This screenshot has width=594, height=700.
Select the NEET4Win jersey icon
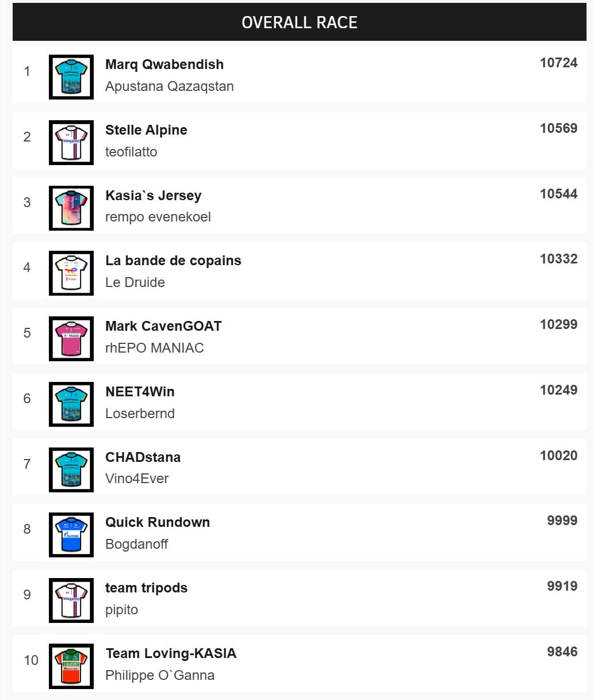(x=71, y=404)
